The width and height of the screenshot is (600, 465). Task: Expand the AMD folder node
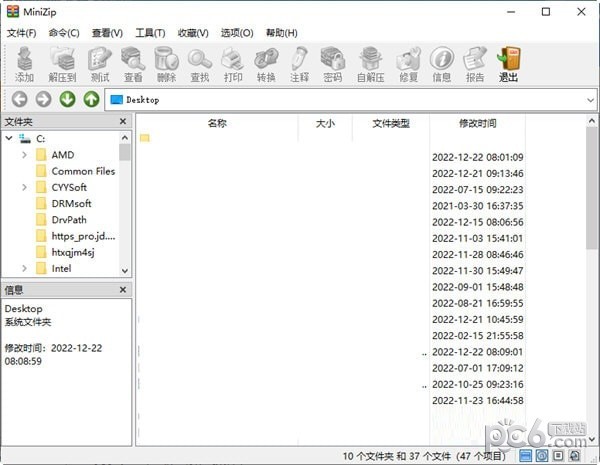(x=24, y=155)
